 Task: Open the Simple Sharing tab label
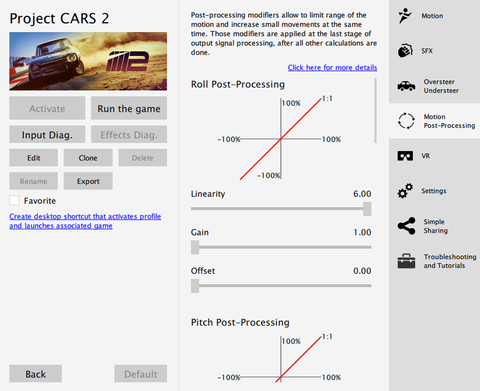point(436,226)
